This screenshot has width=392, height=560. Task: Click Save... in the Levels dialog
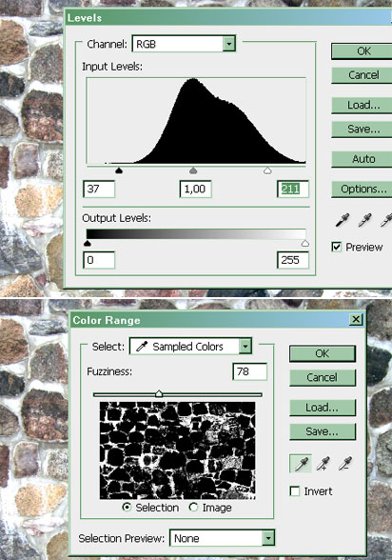coord(362,129)
